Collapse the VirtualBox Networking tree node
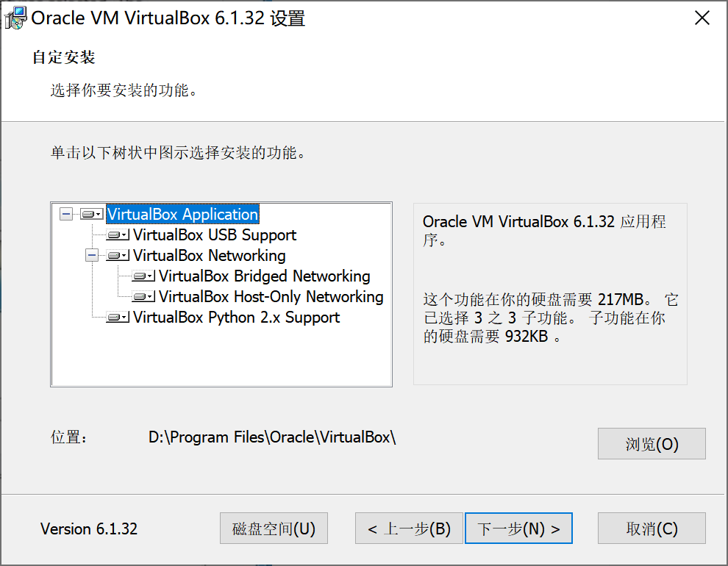The width and height of the screenshot is (728, 566). 92,255
